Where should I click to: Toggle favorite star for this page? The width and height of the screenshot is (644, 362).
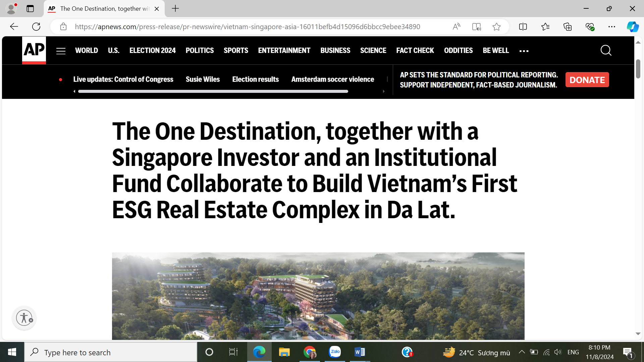pyautogui.click(x=496, y=26)
